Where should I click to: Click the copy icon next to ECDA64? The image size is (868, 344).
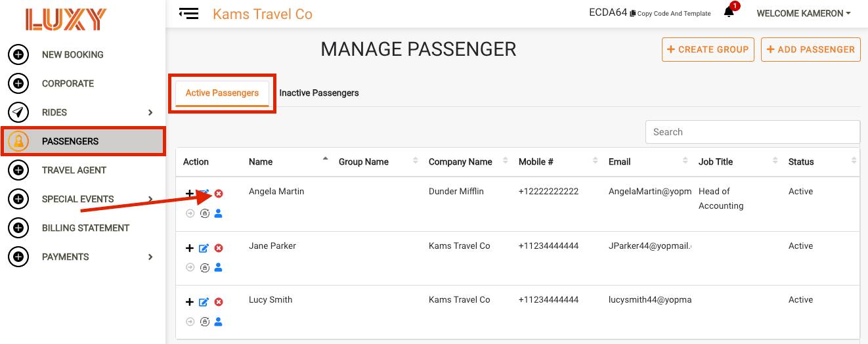tap(633, 14)
